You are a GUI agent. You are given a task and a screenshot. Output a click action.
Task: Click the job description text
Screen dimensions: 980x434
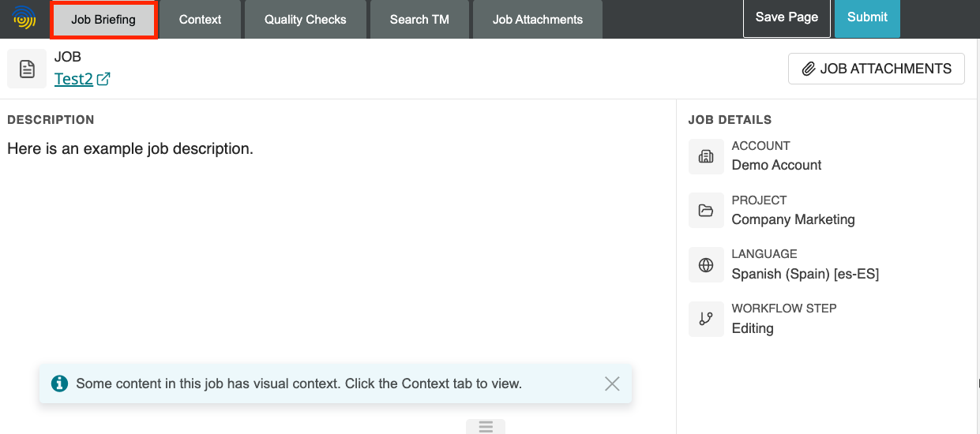(x=130, y=148)
